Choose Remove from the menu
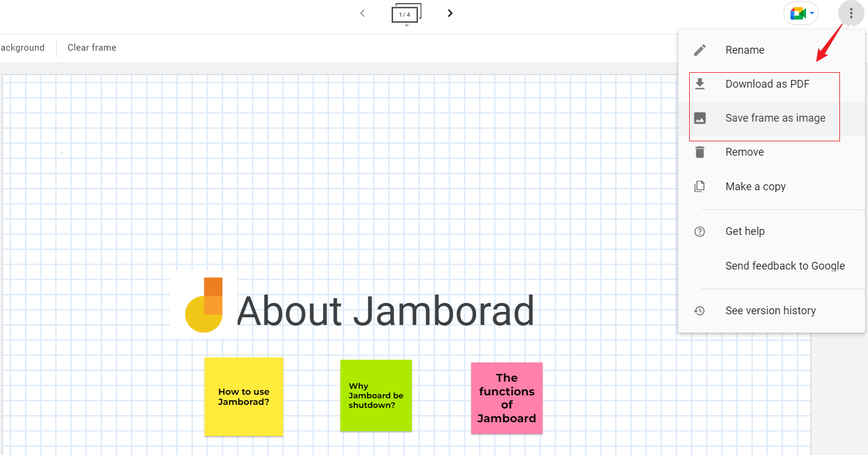 pos(771,152)
